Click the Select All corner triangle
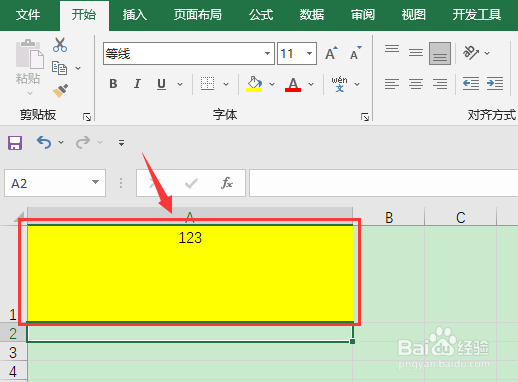518x382 pixels. (x=19, y=217)
